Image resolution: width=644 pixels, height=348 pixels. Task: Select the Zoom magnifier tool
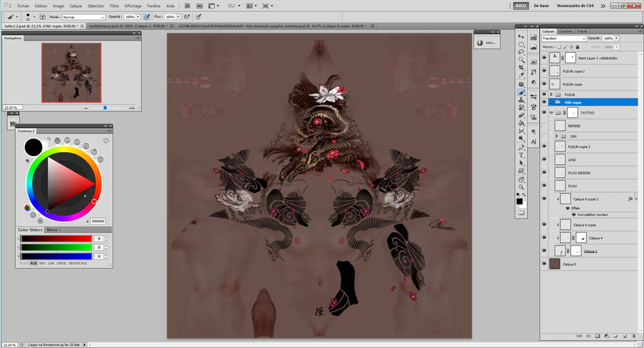point(521,188)
